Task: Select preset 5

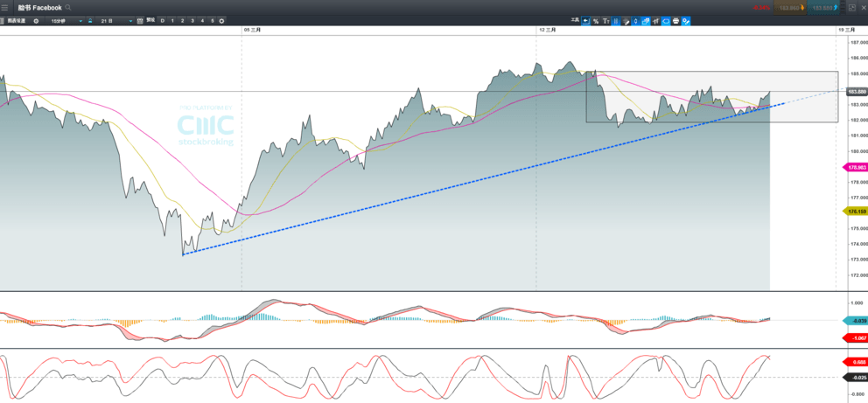Action: click(212, 21)
